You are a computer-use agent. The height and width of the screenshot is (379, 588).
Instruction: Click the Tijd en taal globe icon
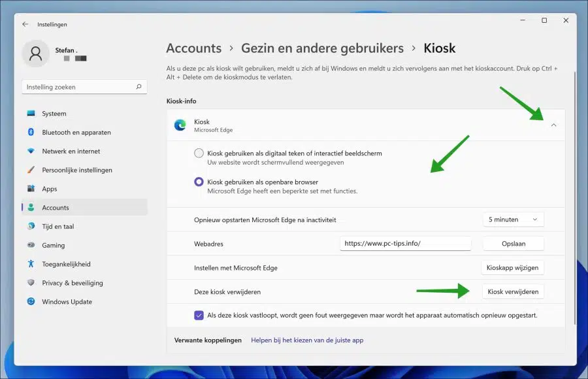coord(31,226)
